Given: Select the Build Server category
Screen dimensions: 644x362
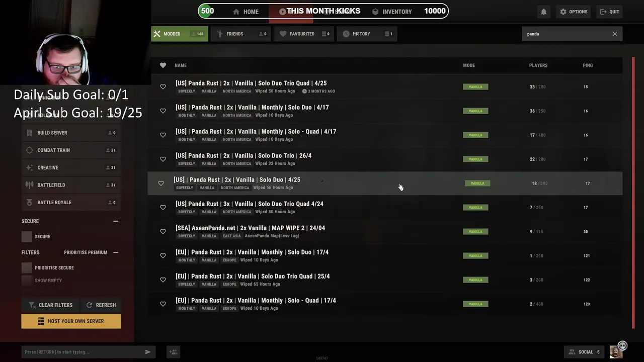Looking at the screenshot, I should pyautogui.click(x=71, y=133).
